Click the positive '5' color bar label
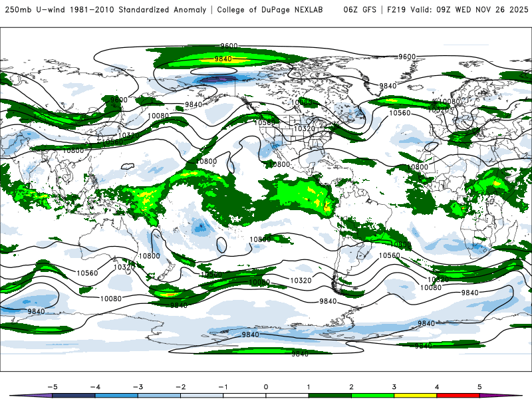 click(x=479, y=387)
